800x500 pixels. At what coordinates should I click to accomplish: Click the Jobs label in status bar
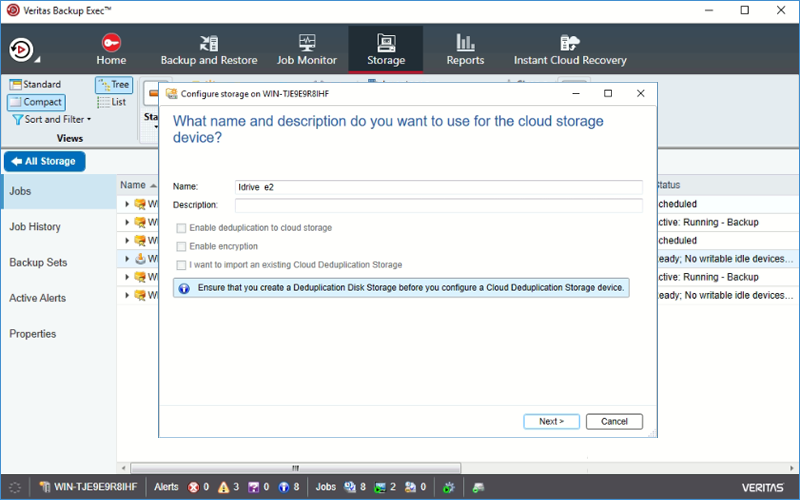point(326,487)
